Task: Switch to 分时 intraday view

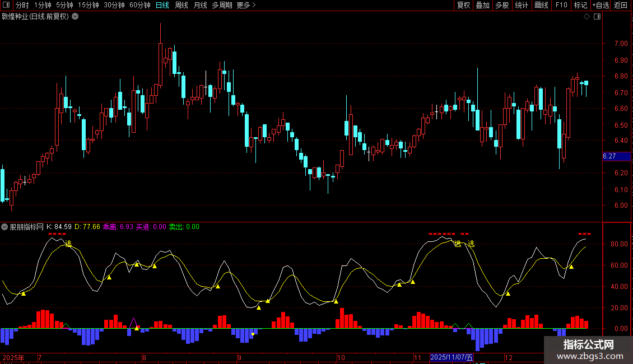Action: [22, 5]
